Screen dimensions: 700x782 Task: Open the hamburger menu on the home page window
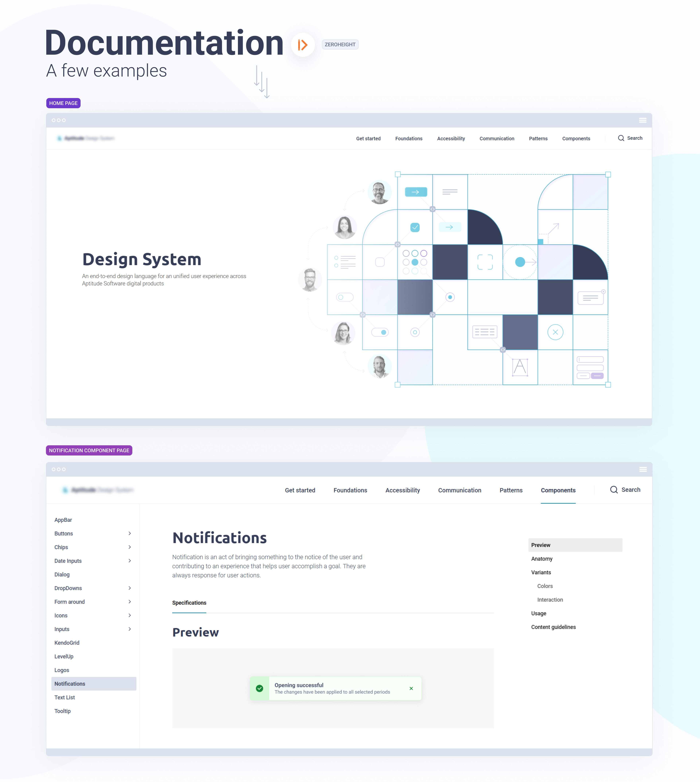[642, 120]
